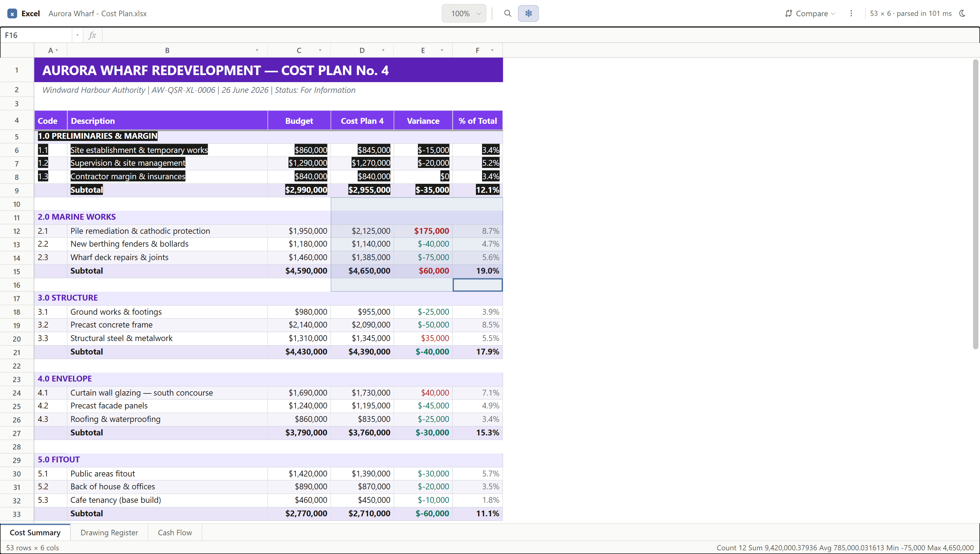Click the 5.0 FITOUT section heading
The width and height of the screenshot is (980, 554).
tap(58, 460)
